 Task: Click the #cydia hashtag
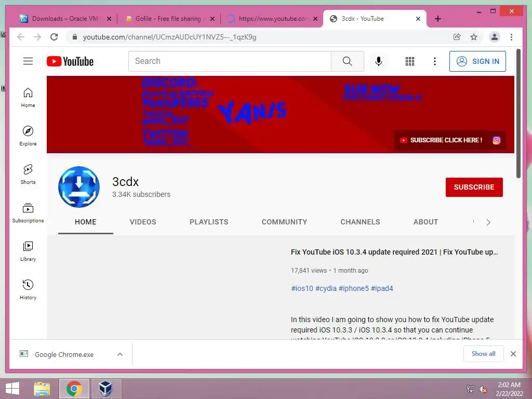pos(326,288)
